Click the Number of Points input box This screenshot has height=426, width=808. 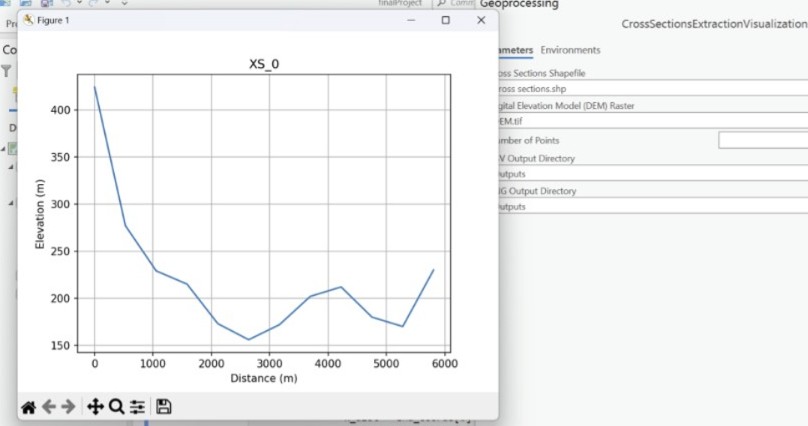coord(762,141)
